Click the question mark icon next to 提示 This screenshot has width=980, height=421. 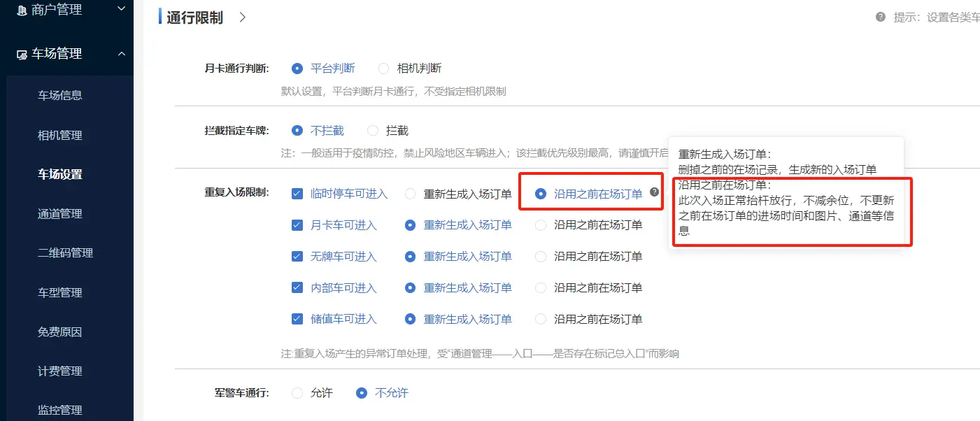pyautogui.click(x=881, y=17)
